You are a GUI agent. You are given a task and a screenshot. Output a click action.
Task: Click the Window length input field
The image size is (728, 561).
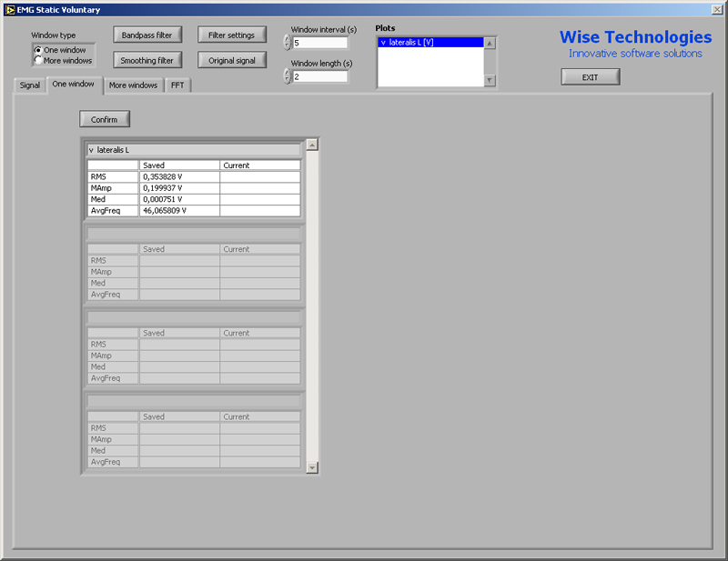(x=320, y=76)
